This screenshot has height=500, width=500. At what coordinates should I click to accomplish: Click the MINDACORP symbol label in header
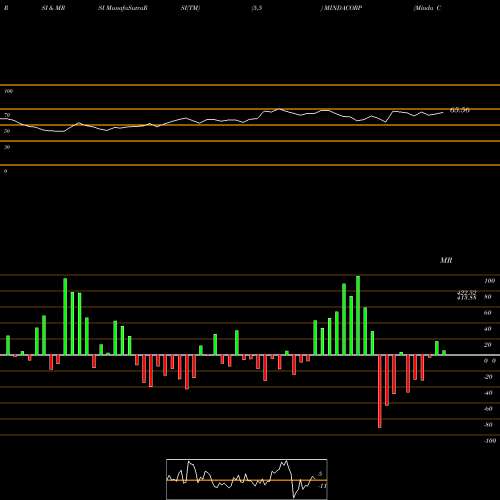coord(341,8)
